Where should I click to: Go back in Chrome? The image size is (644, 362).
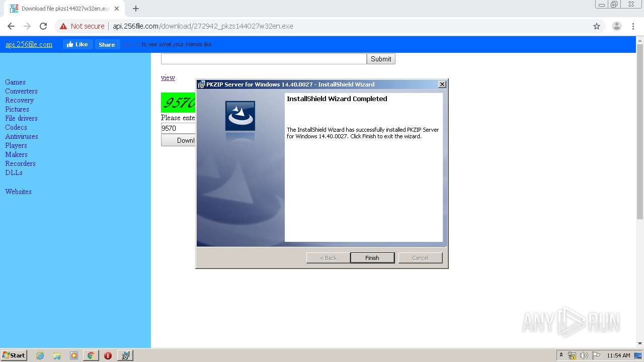coord(11,26)
